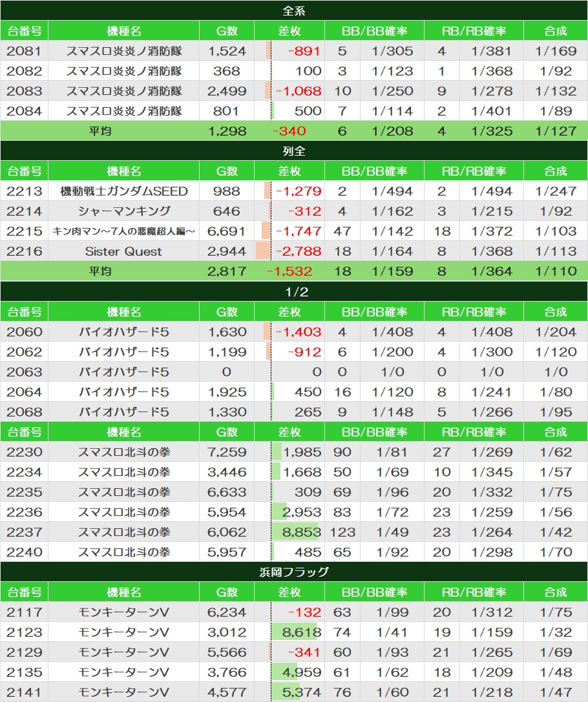This screenshot has width=588, height=702.
Task: Click machine 2084 number cell
Action: (24, 111)
